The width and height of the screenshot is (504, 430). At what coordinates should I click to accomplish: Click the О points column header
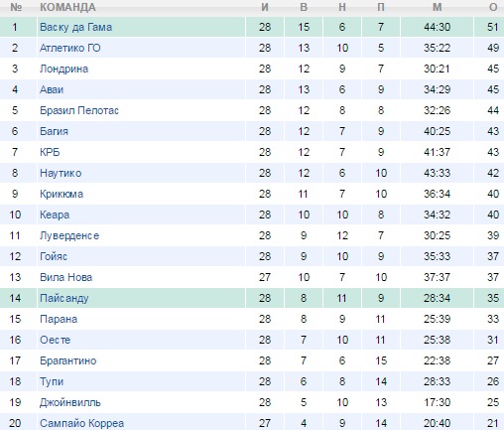[493, 7]
